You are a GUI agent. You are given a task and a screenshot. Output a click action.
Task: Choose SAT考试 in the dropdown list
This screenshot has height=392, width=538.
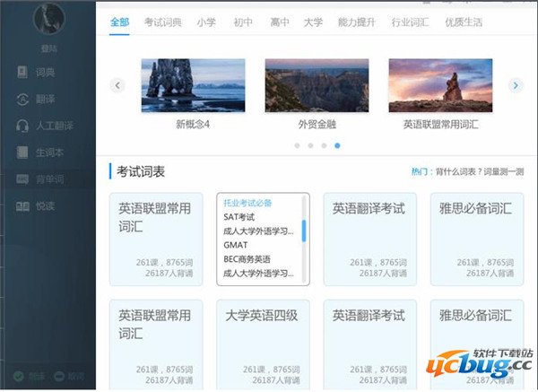(239, 217)
